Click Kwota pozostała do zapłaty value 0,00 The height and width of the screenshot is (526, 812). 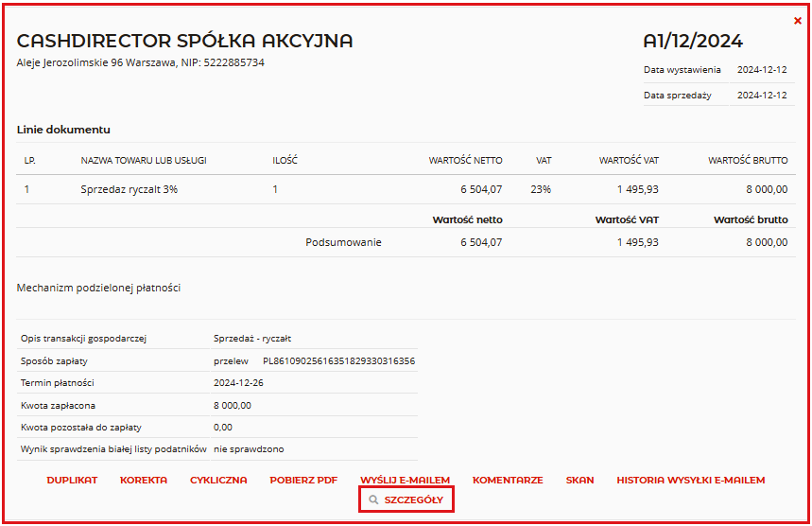[223, 428]
